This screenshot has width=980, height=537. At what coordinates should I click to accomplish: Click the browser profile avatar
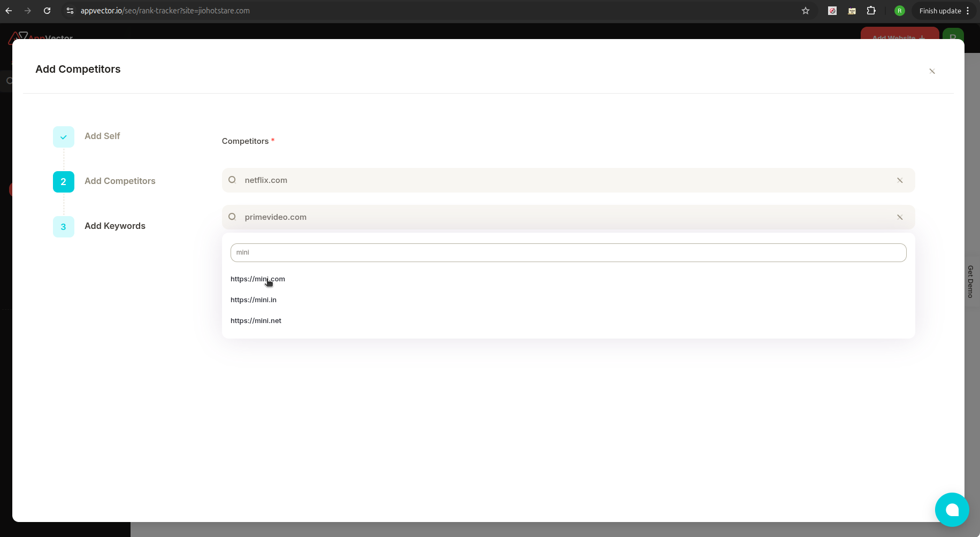[x=900, y=11]
